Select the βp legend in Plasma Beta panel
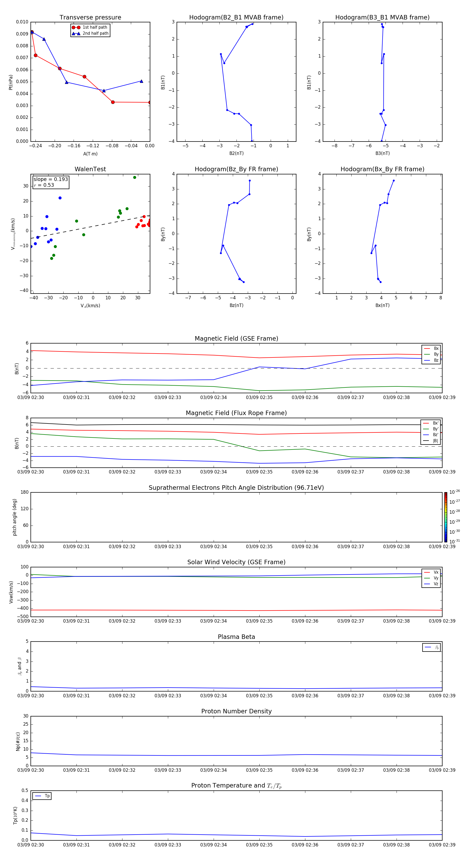473x868 pixels. (x=431, y=647)
